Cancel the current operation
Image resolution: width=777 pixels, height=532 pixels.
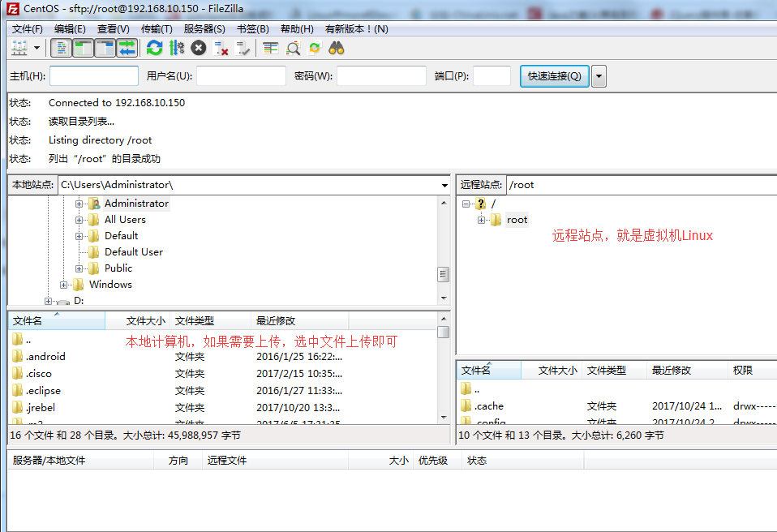(x=199, y=48)
